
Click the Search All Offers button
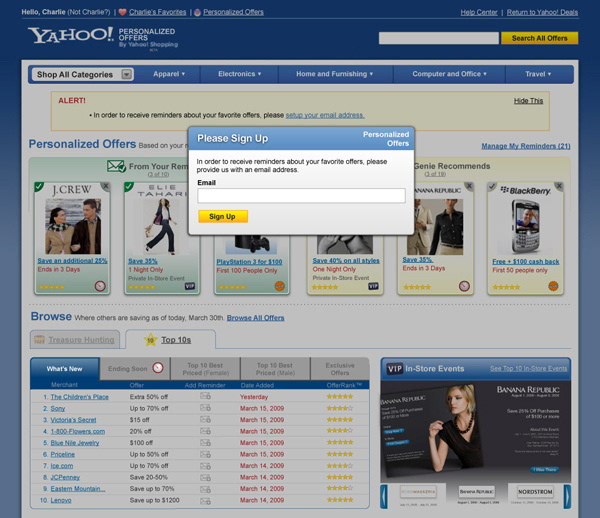coord(540,38)
